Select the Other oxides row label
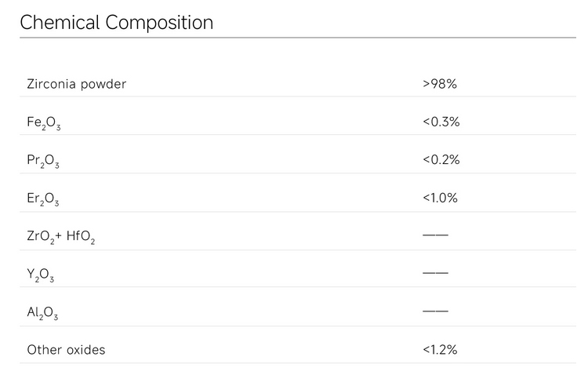The width and height of the screenshot is (588, 375). pos(66,350)
